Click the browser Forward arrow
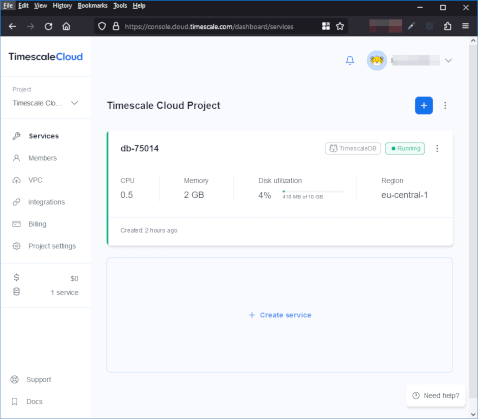 31,26
